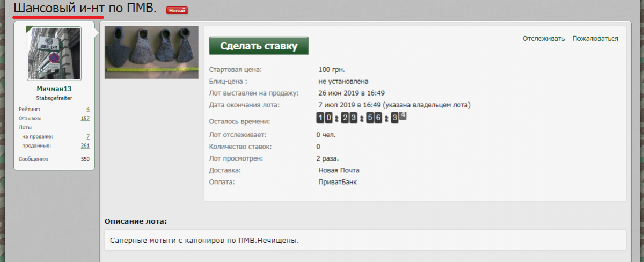
Task: Click the green Сделать ставку button
Action: point(259,46)
